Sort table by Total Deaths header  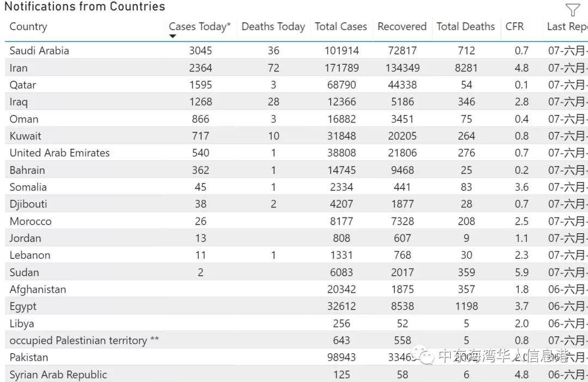click(465, 27)
